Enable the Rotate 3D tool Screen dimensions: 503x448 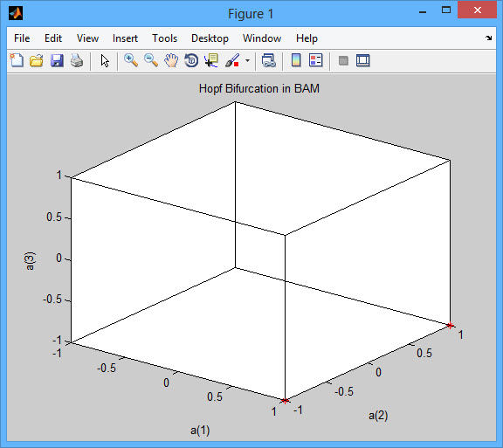[x=191, y=60]
